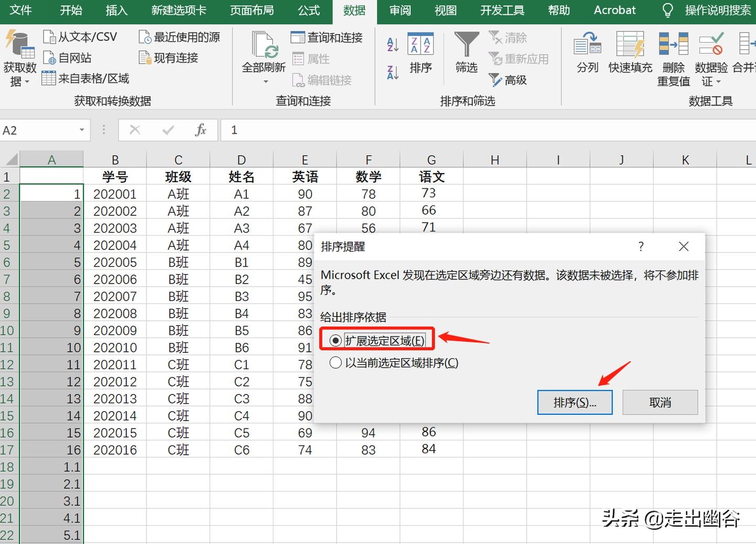The width and height of the screenshot is (756, 544).
Task: Expand the 获取数据 dropdown arrow
Action: coord(27,82)
